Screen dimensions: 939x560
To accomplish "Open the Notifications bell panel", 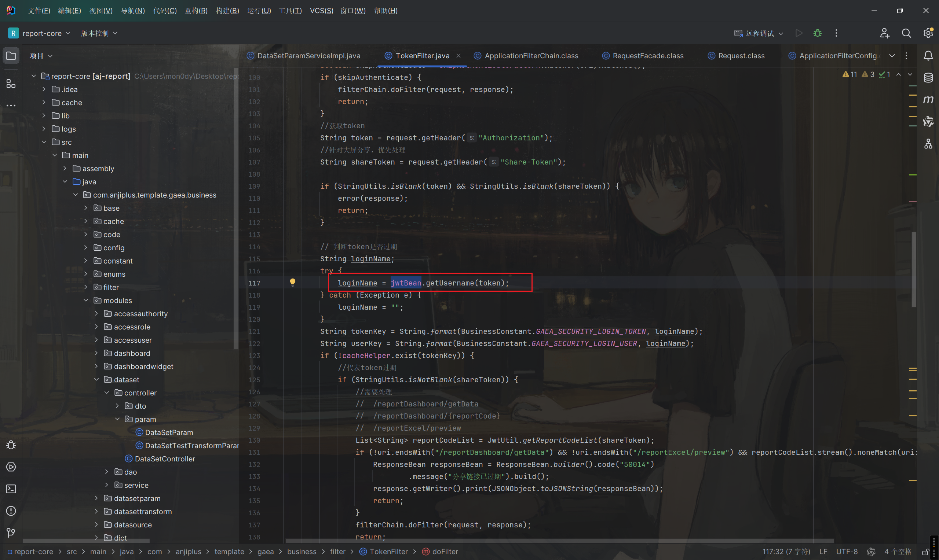I will [928, 56].
